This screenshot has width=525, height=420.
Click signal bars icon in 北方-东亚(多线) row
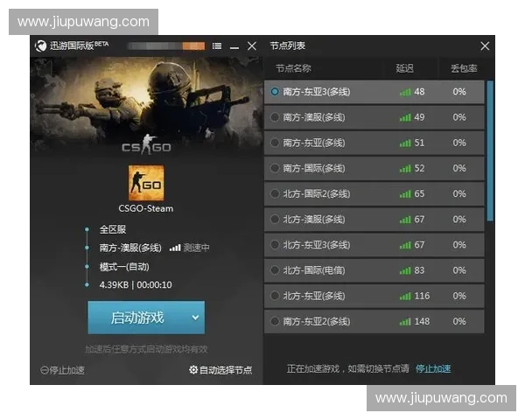point(405,297)
